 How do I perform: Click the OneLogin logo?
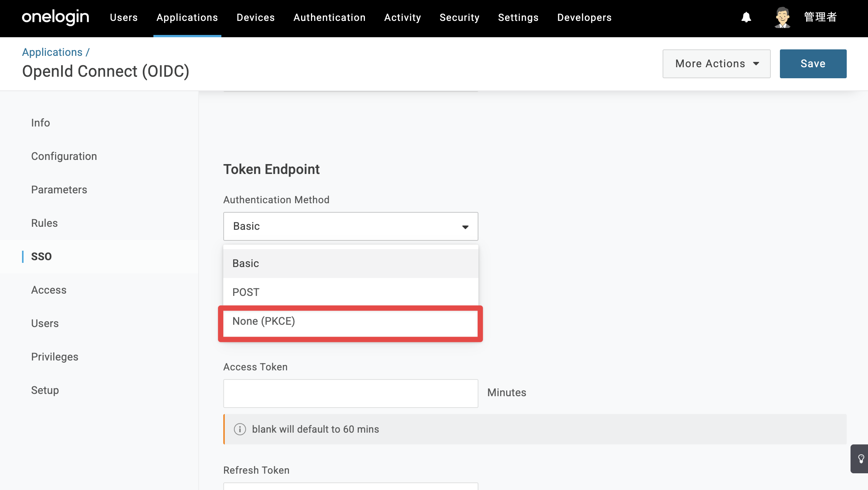tap(55, 17)
